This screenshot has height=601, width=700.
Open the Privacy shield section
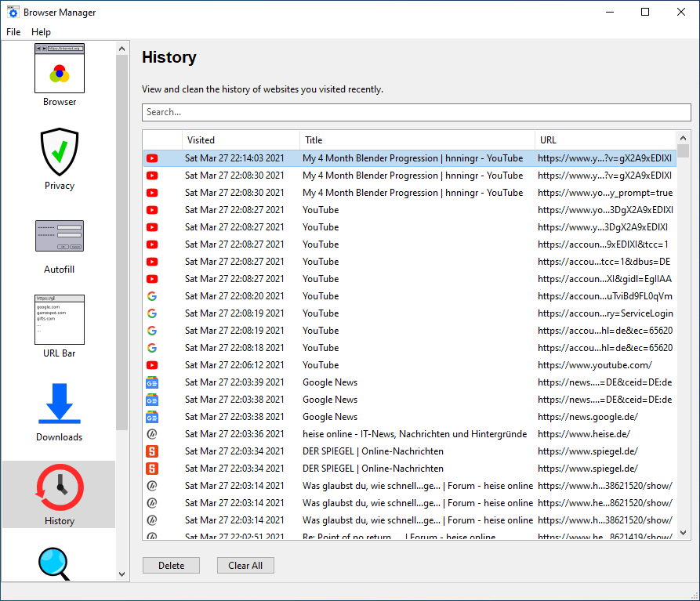click(x=60, y=159)
